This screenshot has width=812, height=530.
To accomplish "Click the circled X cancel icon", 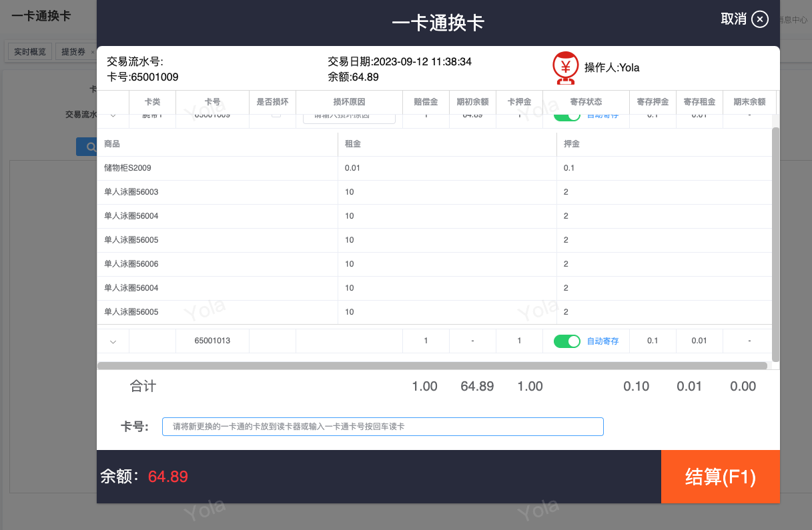I will [x=760, y=19].
